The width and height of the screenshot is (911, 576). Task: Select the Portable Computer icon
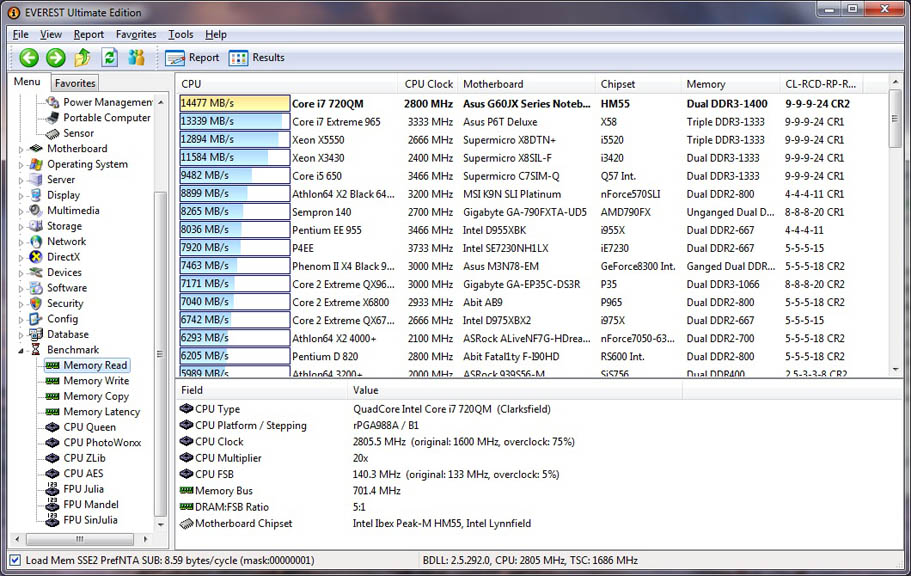coord(53,118)
